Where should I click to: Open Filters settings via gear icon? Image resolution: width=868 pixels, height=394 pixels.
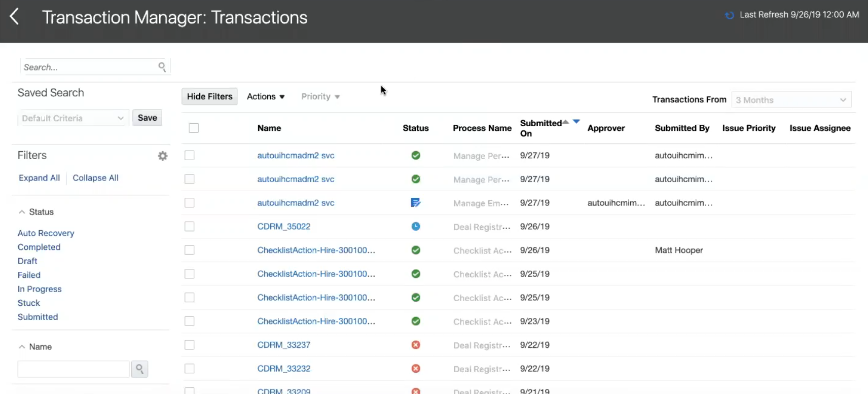click(x=163, y=156)
